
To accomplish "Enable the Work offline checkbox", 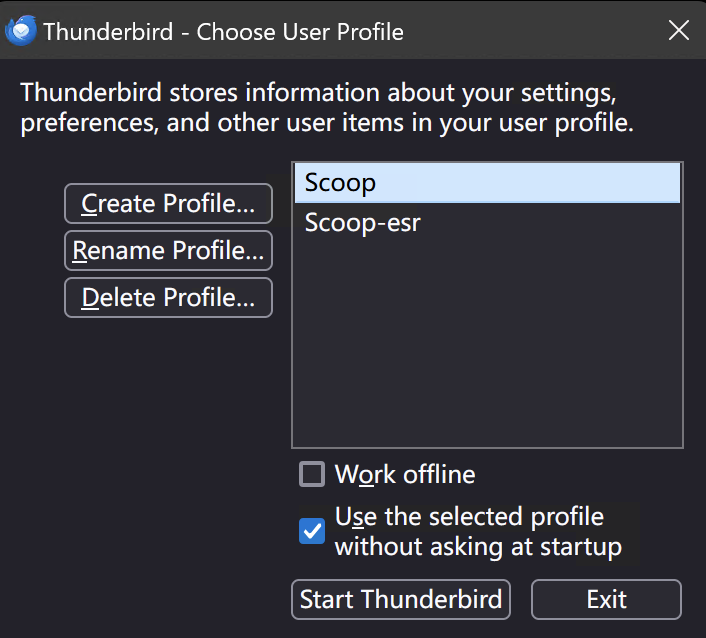I will point(312,474).
